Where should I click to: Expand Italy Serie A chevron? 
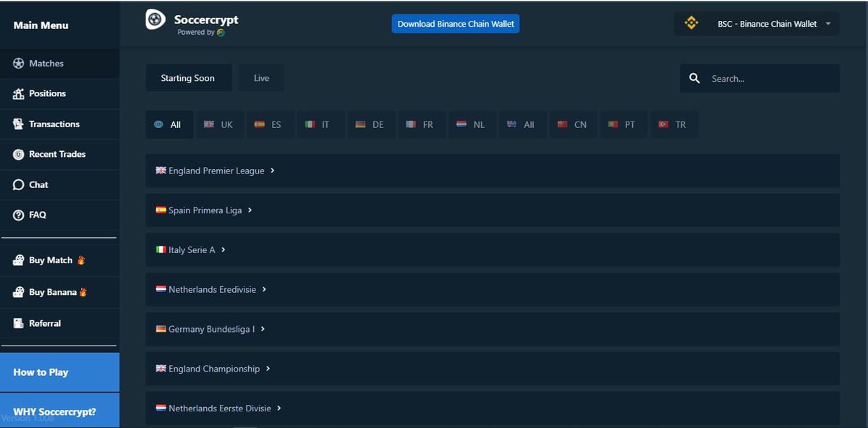coord(224,249)
